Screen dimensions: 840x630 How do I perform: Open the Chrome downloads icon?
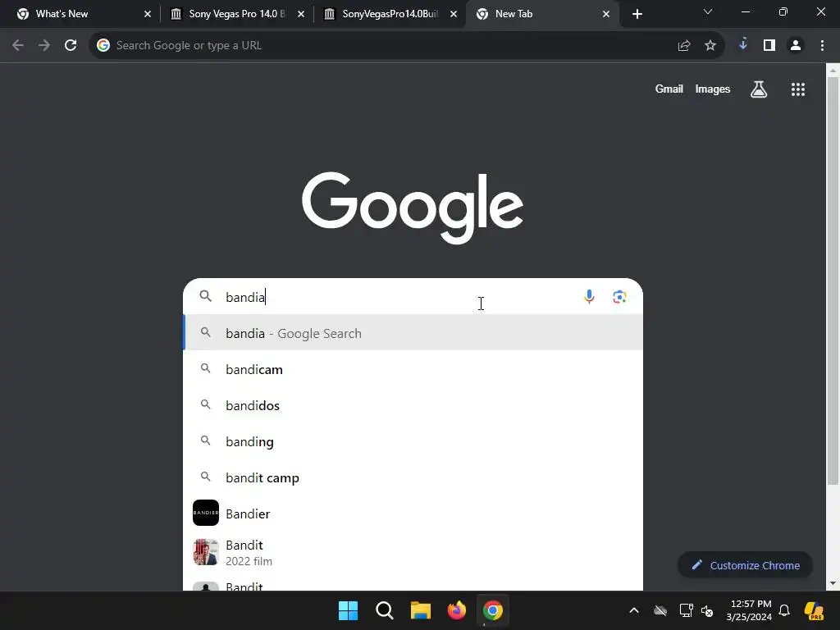[743, 44]
